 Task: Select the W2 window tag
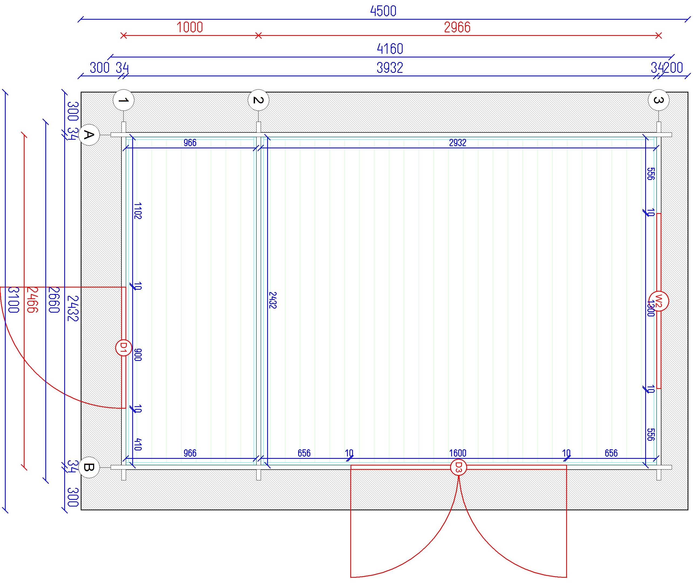click(x=659, y=301)
